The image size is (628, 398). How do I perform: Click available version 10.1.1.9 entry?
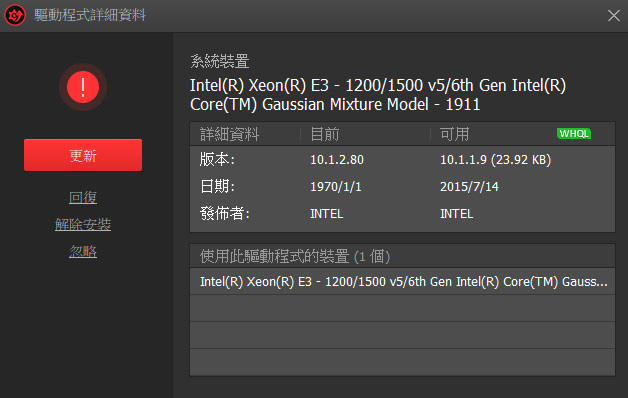pos(495,160)
